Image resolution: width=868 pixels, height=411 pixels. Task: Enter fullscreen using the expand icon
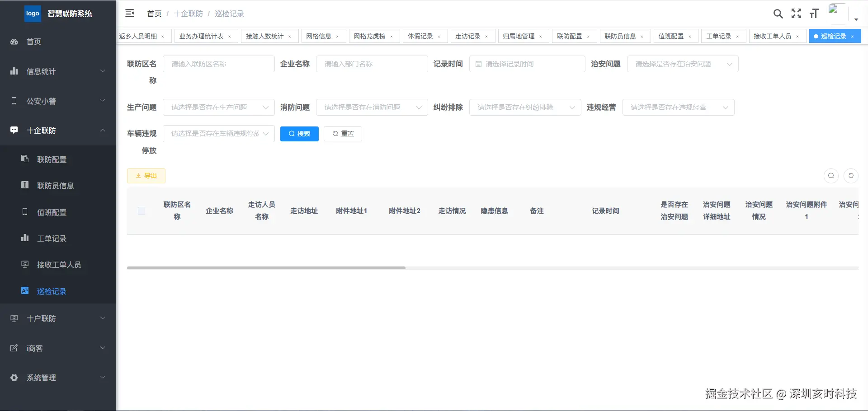click(797, 14)
